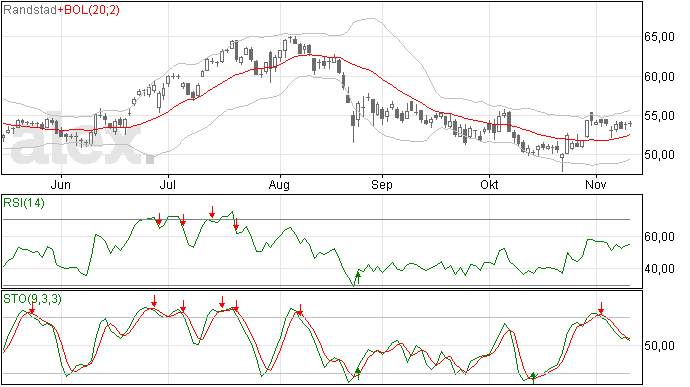Click the green buy arrow in RSI panel
The height and width of the screenshot is (387, 690).
point(358,278)
